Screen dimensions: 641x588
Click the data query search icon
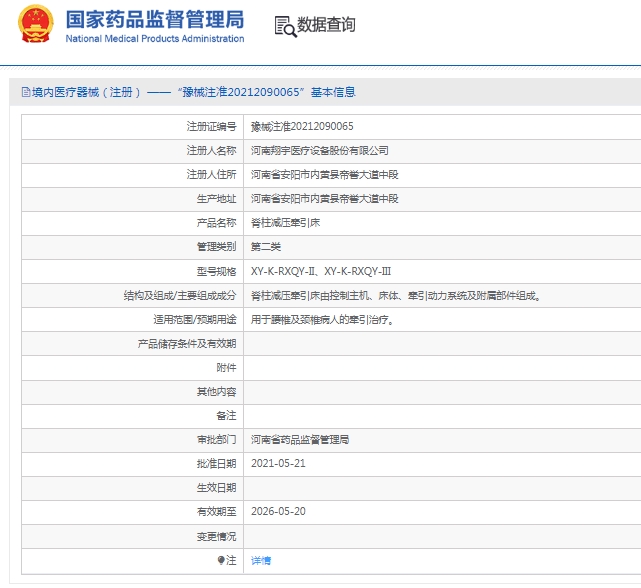click(285, 26)
